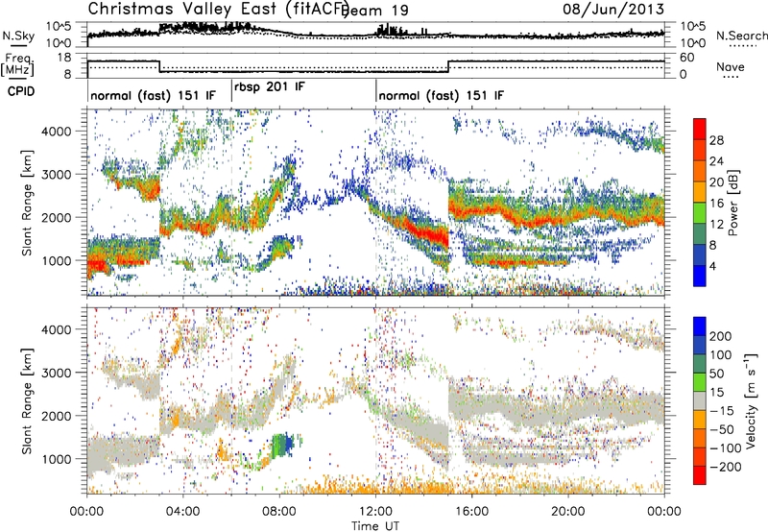Click the 'Velocity [m s-1]' colorbar title
768x532 pixels.
click(x=751, y=401)
